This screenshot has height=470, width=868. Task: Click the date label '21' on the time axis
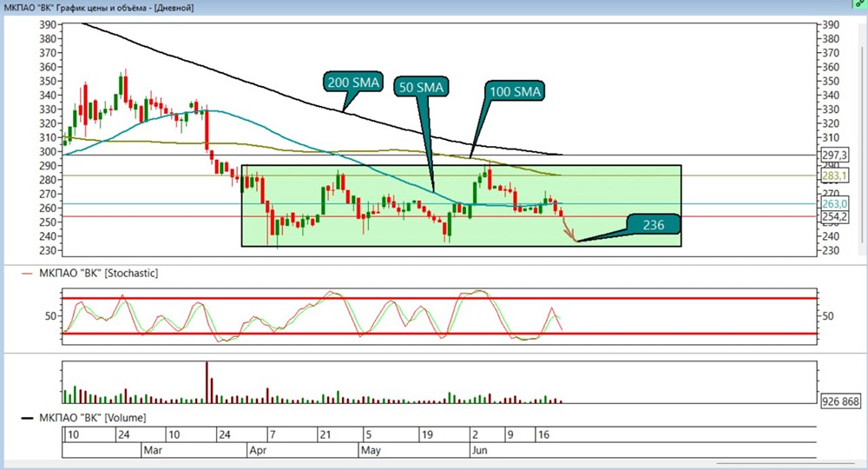(325, 434)
